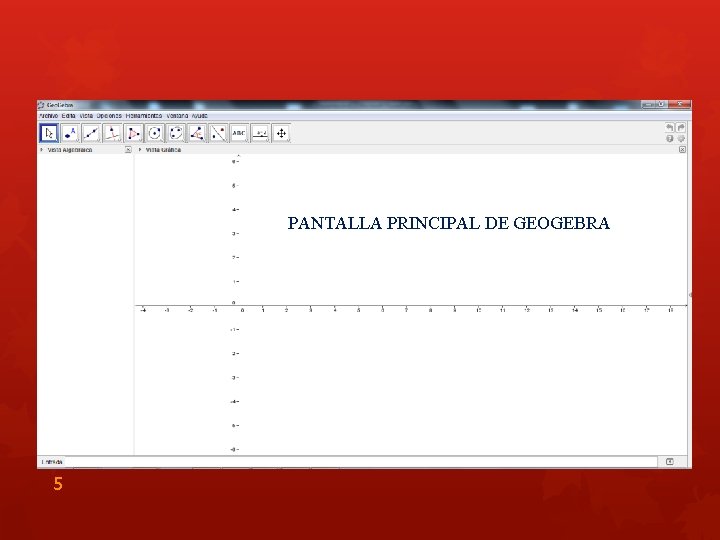Select the Perpendicular Line tool
720x540 pixels.
112,133
